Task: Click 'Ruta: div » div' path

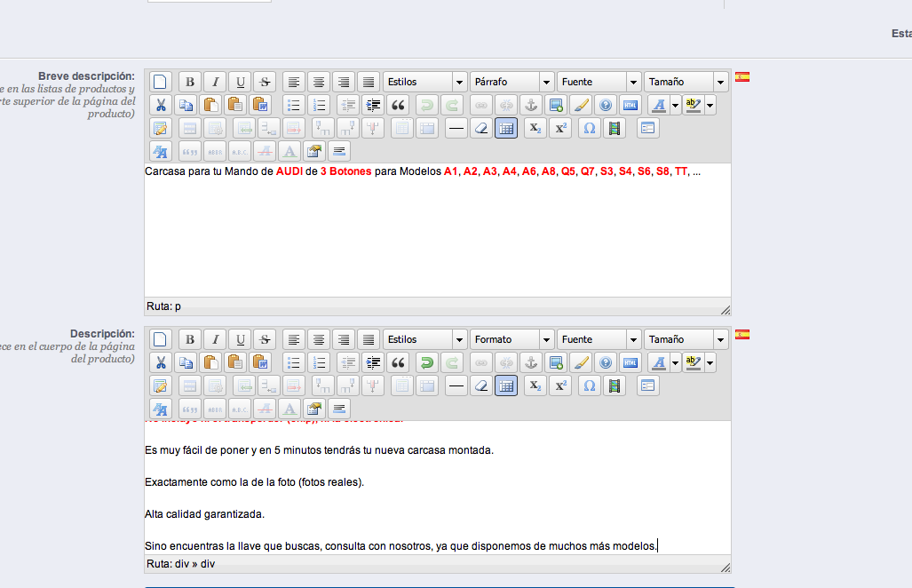Action: pos(181,563)
